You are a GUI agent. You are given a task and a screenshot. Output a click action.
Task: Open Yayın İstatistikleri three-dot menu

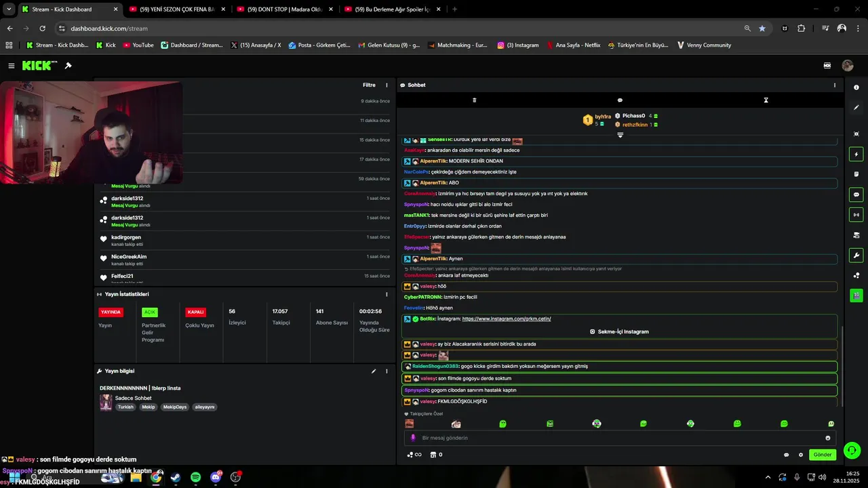(387, 294)
